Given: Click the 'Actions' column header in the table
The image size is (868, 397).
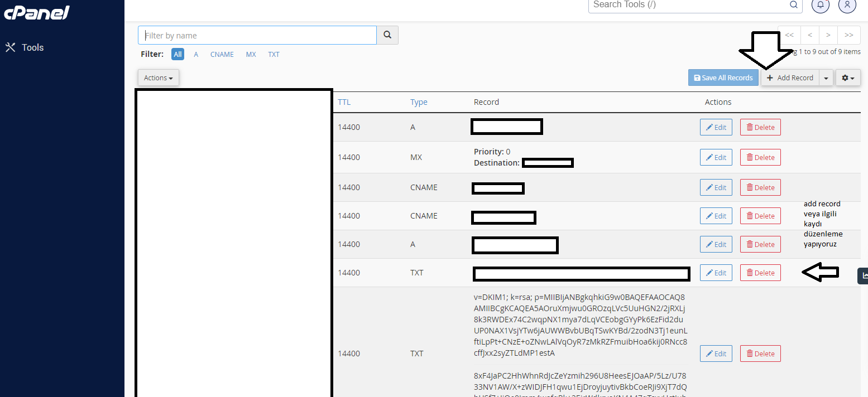Looking at the screenshot, I should tap(718, 102).
